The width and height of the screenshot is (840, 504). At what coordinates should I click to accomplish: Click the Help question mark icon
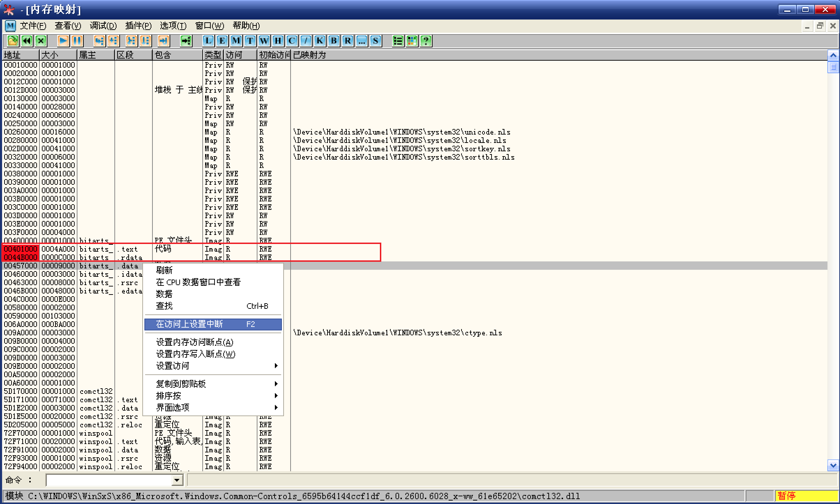pyautogui.click(x=426, y=41)
